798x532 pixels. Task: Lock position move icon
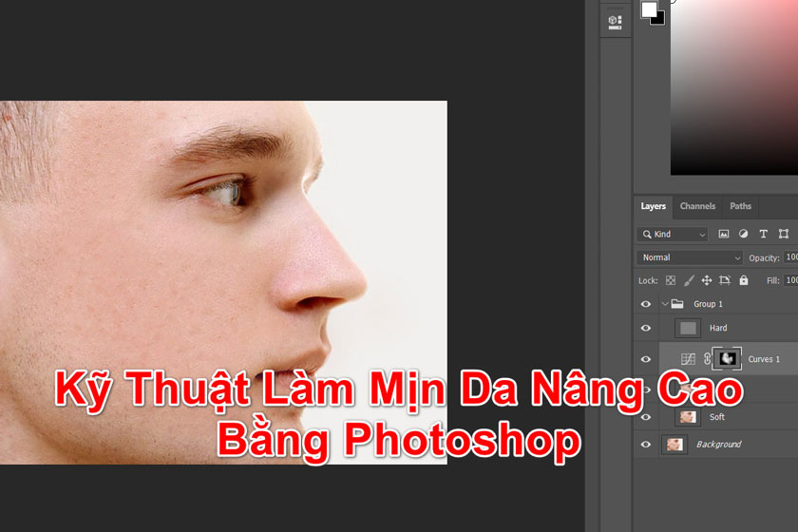707,280
